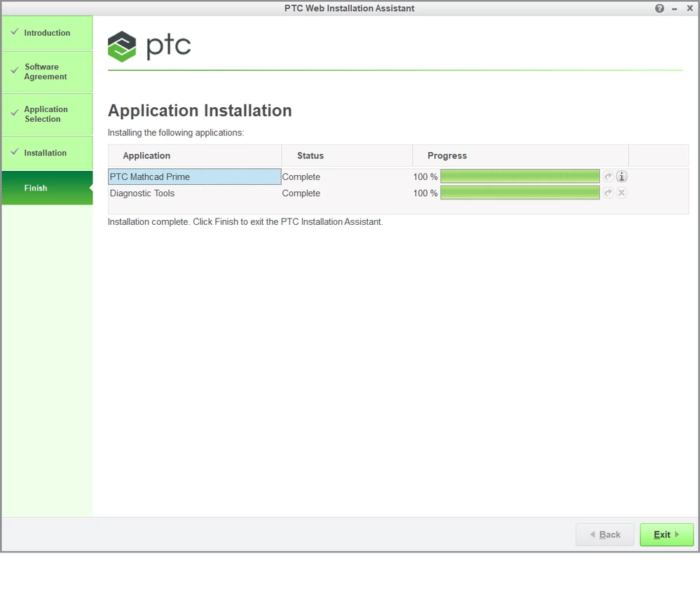This screenshot has width=700, height=594.
Task: Click the Diagnostic Tools progress bar
Action: click(520, 193)
